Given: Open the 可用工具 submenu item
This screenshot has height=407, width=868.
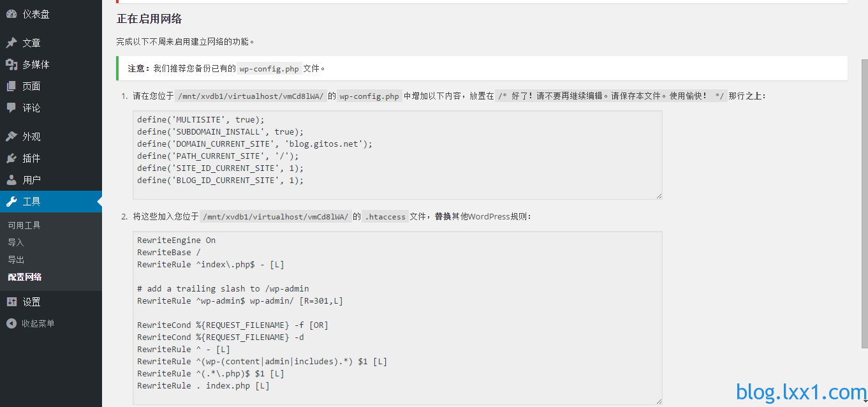Looking at the screenshot, I should tap(24, 225).
